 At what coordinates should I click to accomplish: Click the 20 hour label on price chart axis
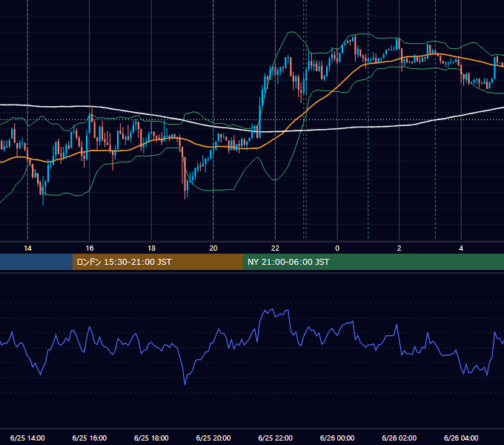click(x=213, y=248)
